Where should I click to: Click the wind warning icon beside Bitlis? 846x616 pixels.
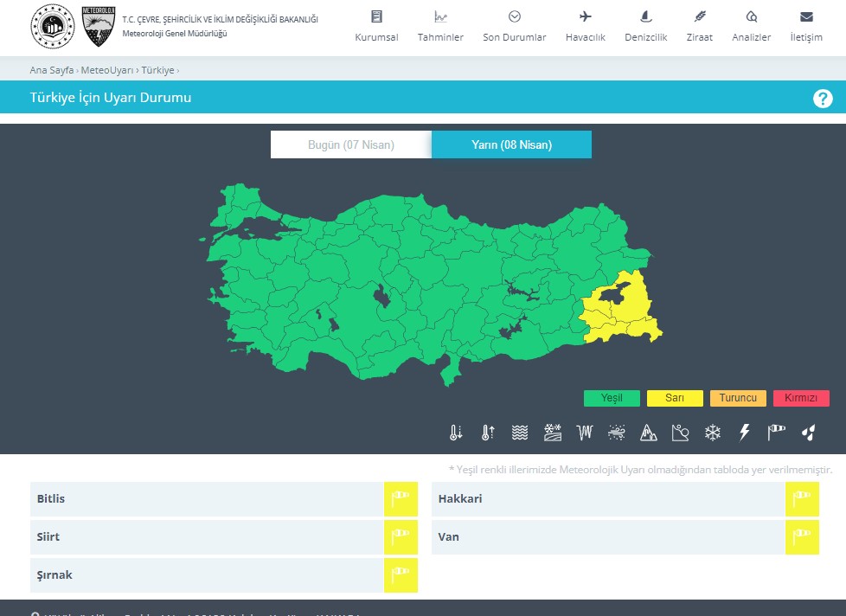401,499
